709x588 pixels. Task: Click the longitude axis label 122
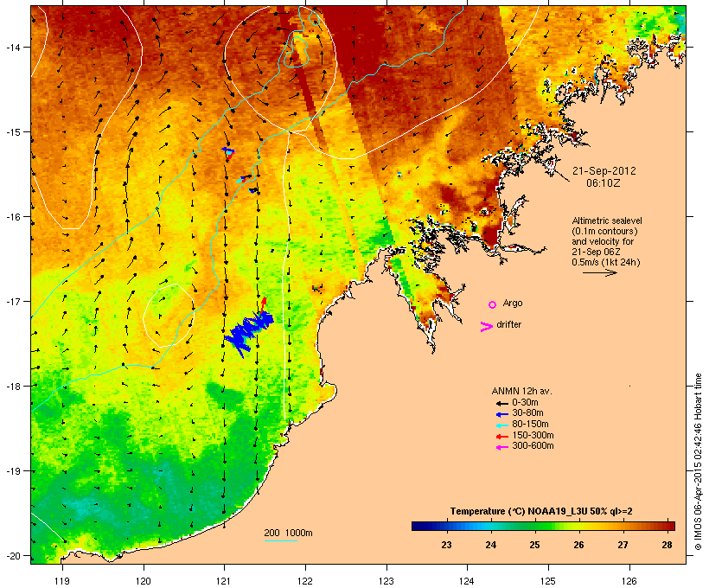(x=305, y=581)
